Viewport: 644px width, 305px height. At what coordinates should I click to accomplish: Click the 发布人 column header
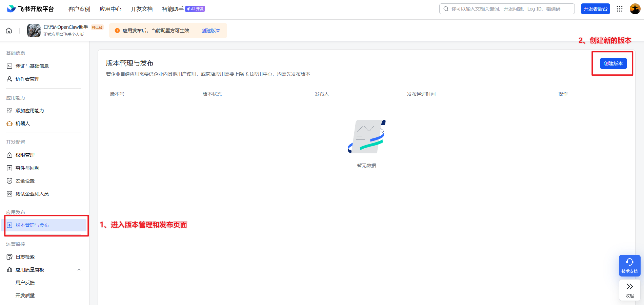click(322, 94)
